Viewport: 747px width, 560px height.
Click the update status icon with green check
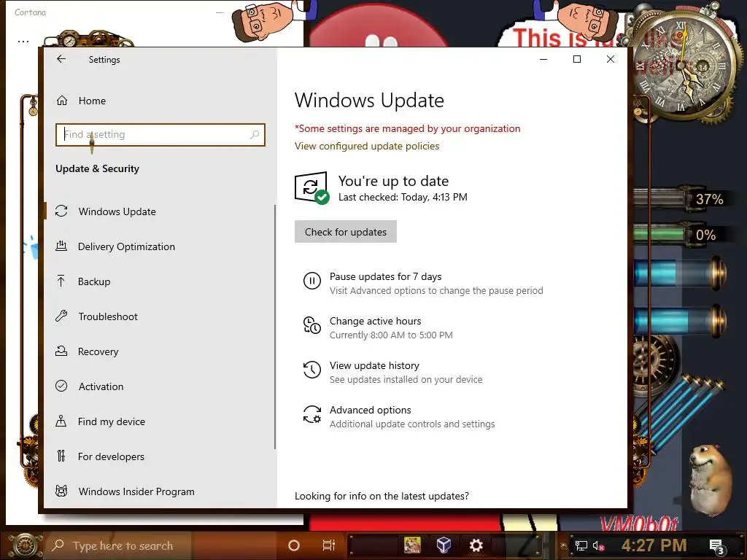point(312,188)
